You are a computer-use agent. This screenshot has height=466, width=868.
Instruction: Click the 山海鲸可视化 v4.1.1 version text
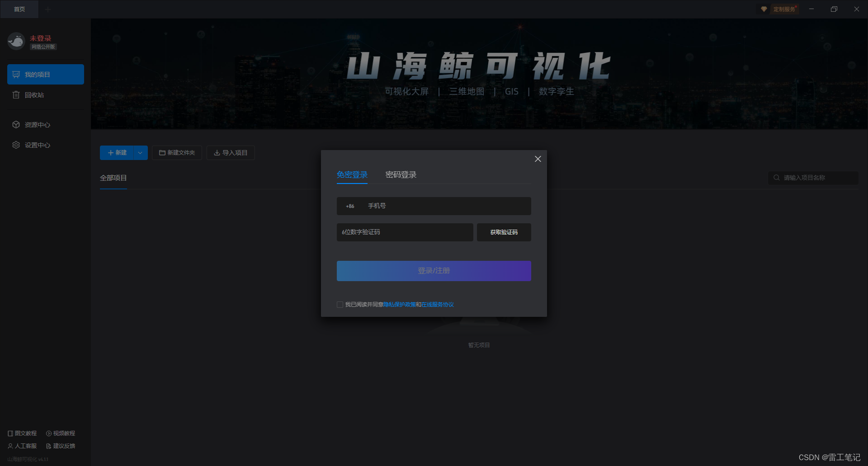(28, 459)
